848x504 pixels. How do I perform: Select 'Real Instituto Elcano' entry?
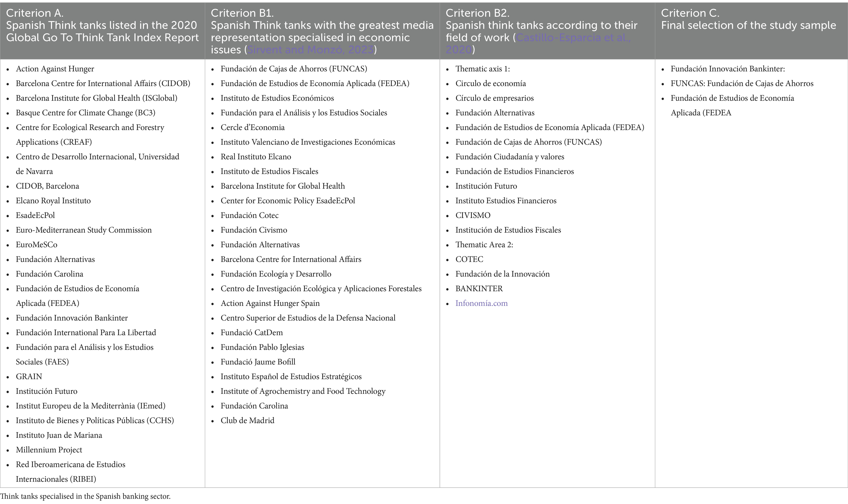256,156
